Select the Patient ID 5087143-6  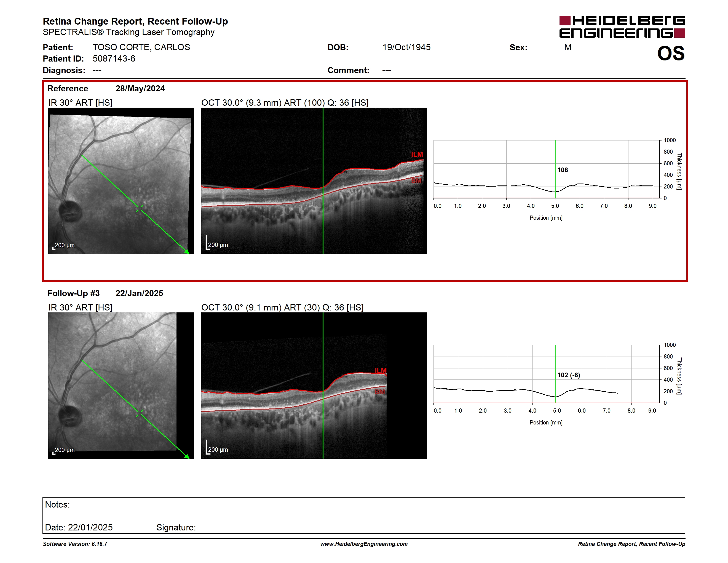click(x=114, y=59)
